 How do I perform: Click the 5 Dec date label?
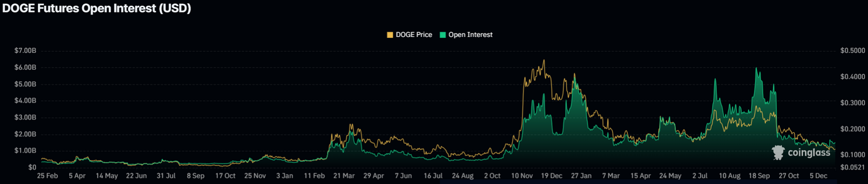818,176
